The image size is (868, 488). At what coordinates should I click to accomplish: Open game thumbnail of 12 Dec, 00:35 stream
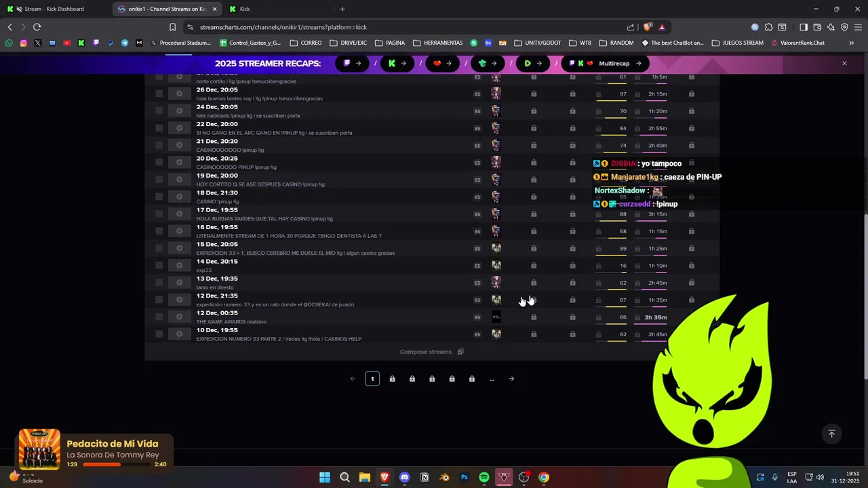click(x=496, y=317)
